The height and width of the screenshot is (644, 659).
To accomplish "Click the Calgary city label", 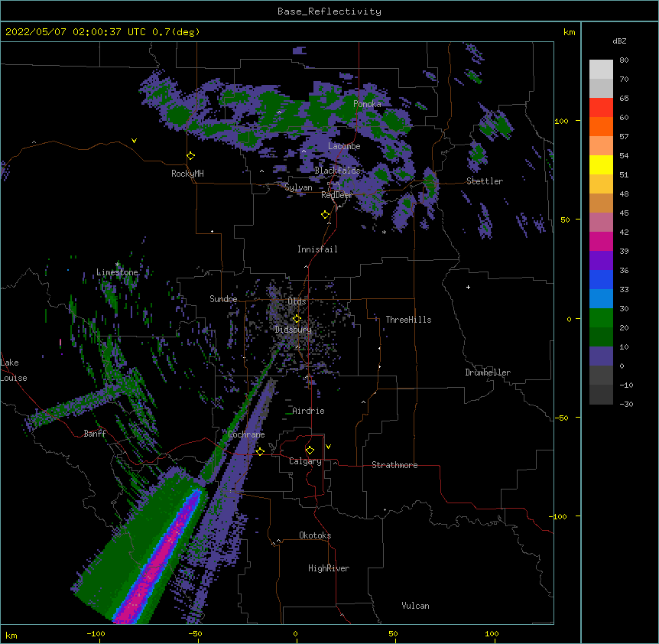I will point(306,461).
